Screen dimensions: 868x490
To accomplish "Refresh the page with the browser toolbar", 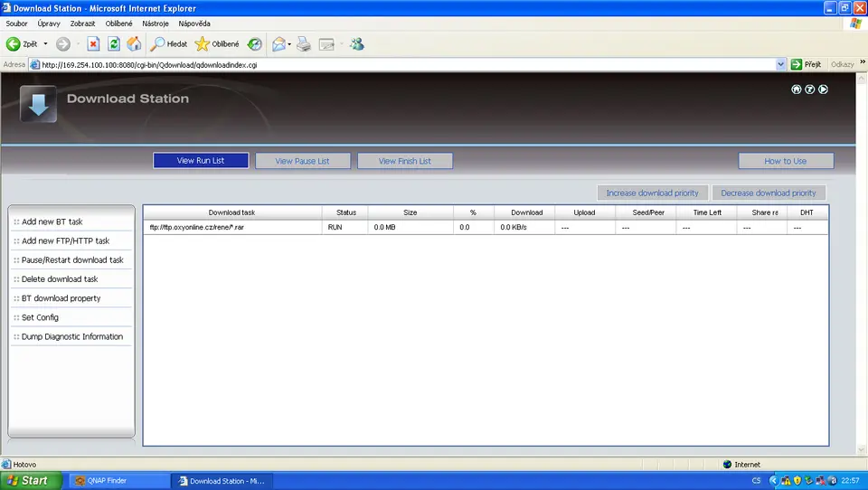I will [x=114, y=43].
